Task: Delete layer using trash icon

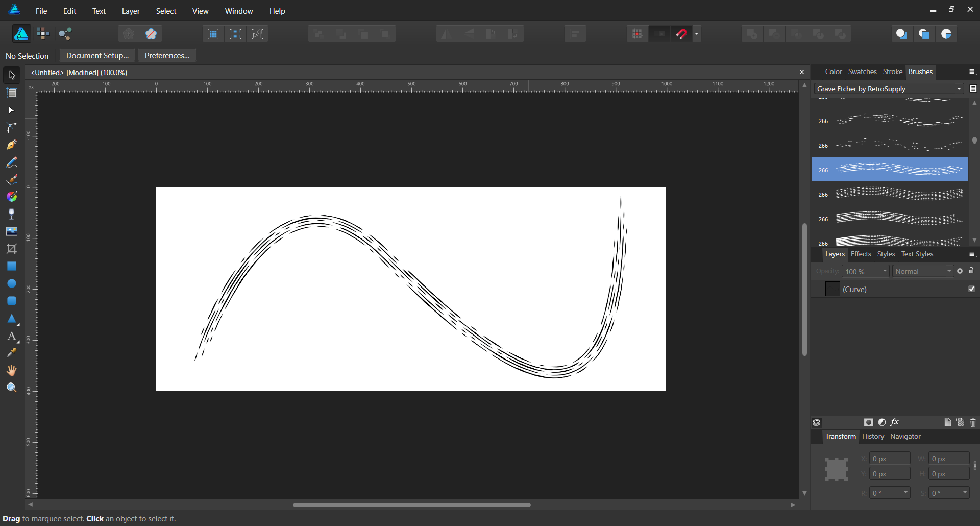Action: tap(973, 422)
